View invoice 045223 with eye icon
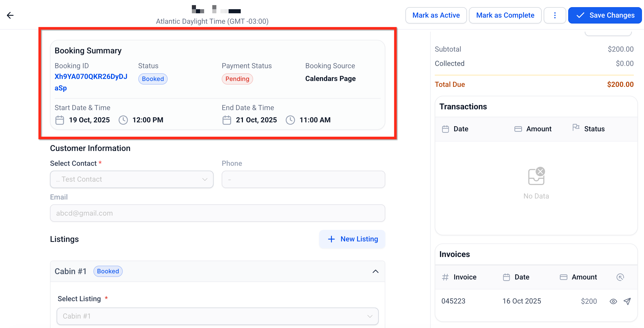Screen dimensions: 644x328 point(613,301)
